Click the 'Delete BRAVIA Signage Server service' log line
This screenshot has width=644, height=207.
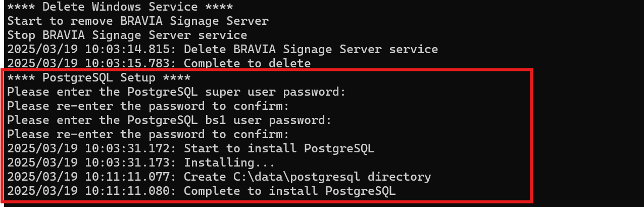tap(223, 50)
